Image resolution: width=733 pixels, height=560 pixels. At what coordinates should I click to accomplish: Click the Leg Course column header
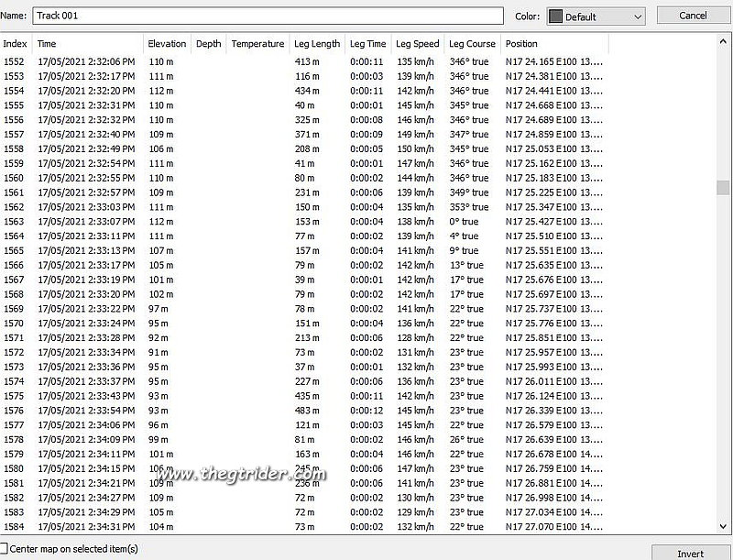[472, 44]
